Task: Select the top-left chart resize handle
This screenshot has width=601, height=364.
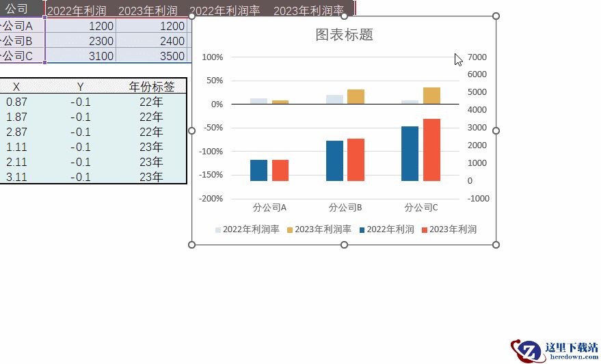Action: coord(192,16)
